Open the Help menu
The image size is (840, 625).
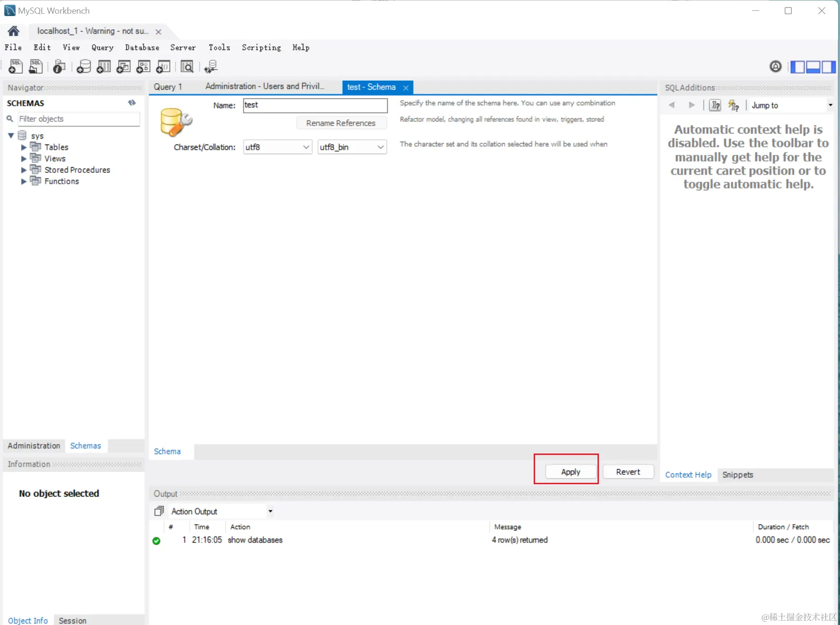click(x=301, y=47)
